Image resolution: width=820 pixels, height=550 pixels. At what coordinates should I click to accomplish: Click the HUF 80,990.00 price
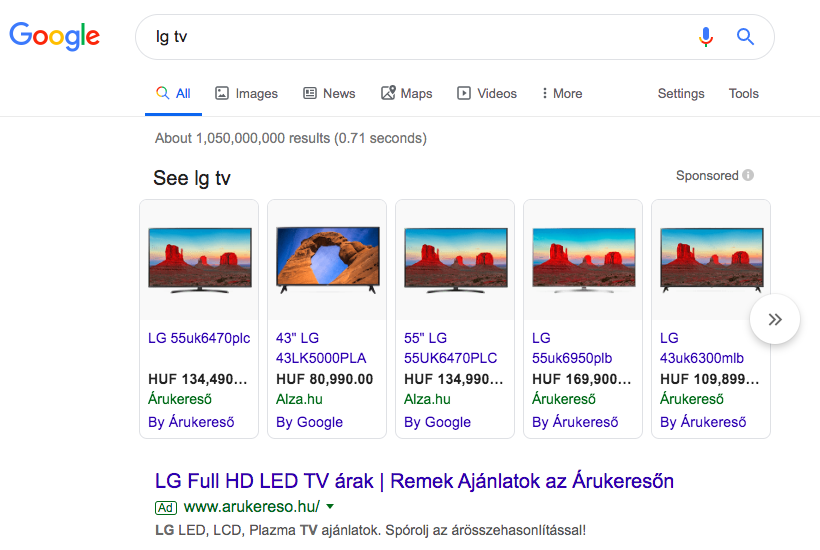pyautogui.click(x=325, y=379)
